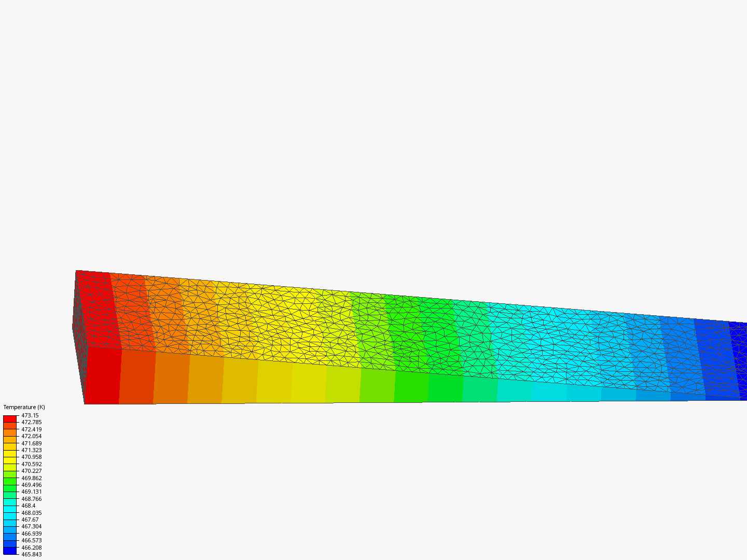The height and width of the screenshot is (560, 747).
Task: Select the swatch between 466.939 and 466.573
Action: coord(10,537)
